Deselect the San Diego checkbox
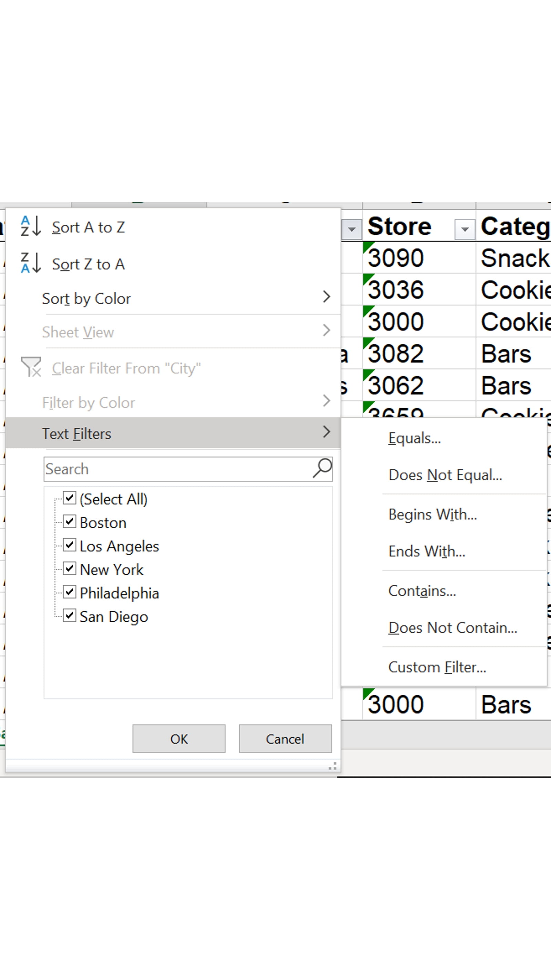551x980 pixels. pyautogui.click(x=69, y=616)
